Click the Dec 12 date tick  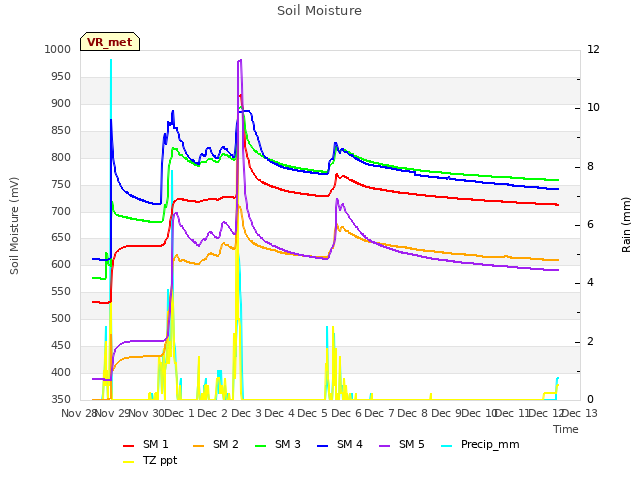(x=547, y=413)
